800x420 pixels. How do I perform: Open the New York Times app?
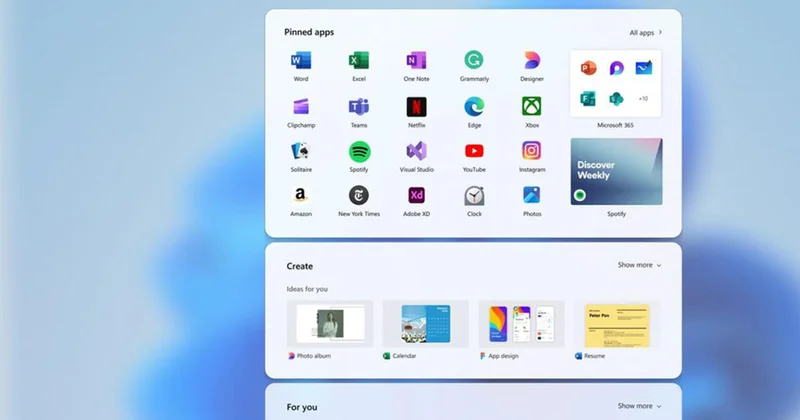tap(359, 195)
